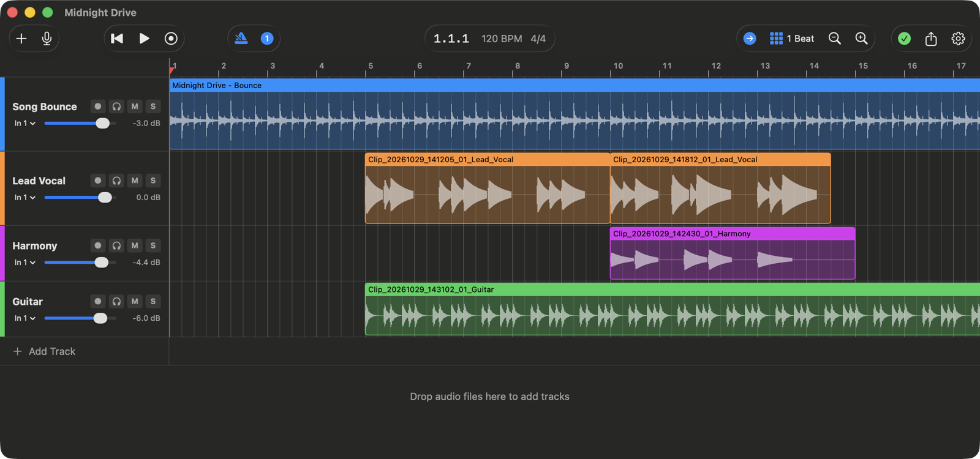
Task: Click the Add Track button
Action: click(x=44, y=351)
